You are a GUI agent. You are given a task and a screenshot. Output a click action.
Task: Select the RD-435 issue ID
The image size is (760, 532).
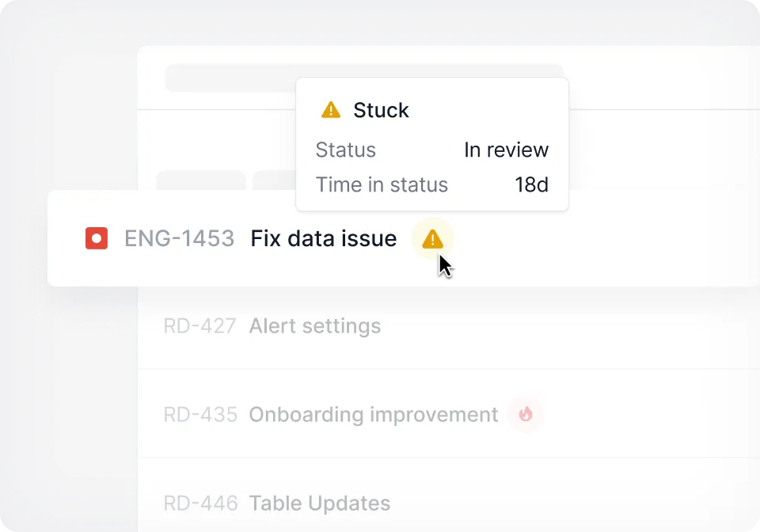click(199, 415)
